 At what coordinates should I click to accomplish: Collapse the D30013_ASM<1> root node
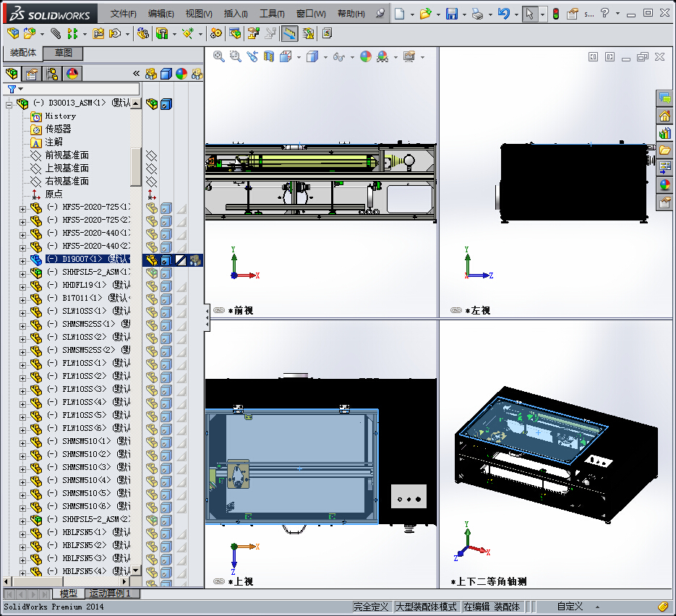click(9, 105)
